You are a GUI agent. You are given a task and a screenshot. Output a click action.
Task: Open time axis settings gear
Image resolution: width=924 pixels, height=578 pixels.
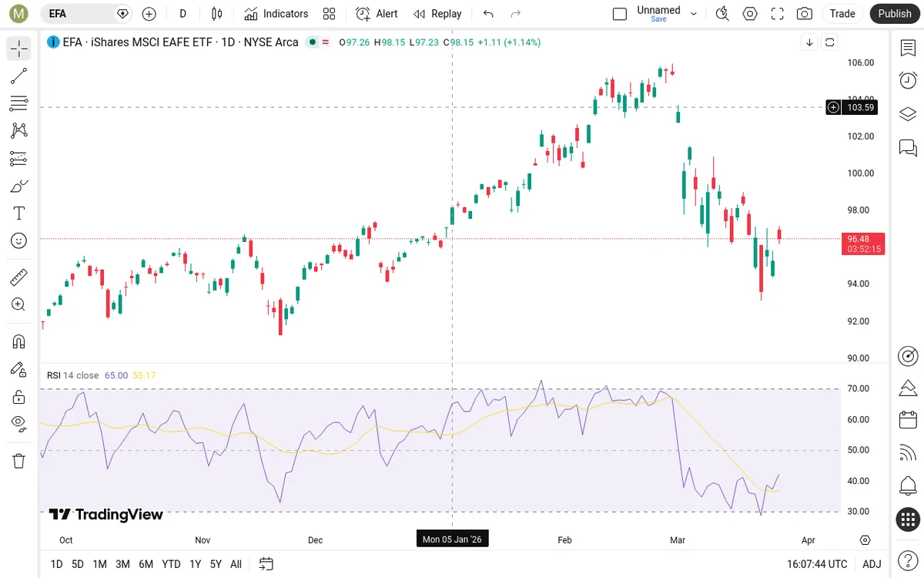pos(865,539)
